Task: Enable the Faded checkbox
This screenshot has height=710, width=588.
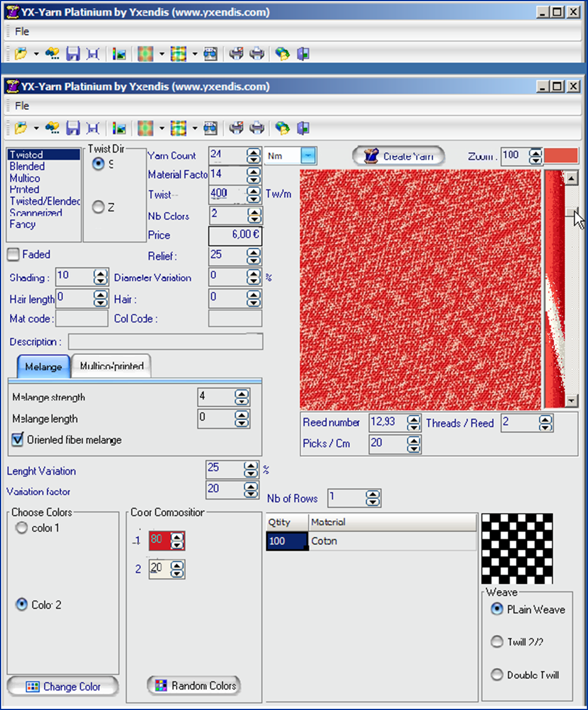Action: [13, 255]
